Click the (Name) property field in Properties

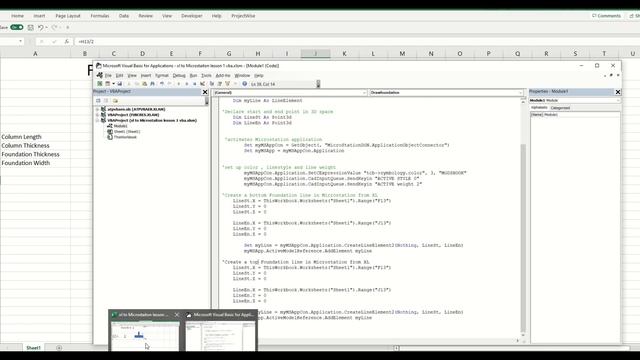tap(575, 115)
